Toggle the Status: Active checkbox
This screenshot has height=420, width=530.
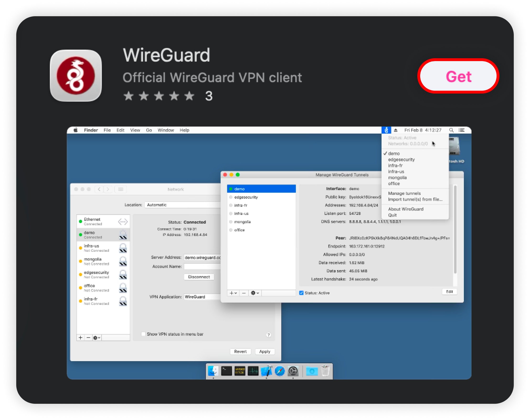point(301,293)
